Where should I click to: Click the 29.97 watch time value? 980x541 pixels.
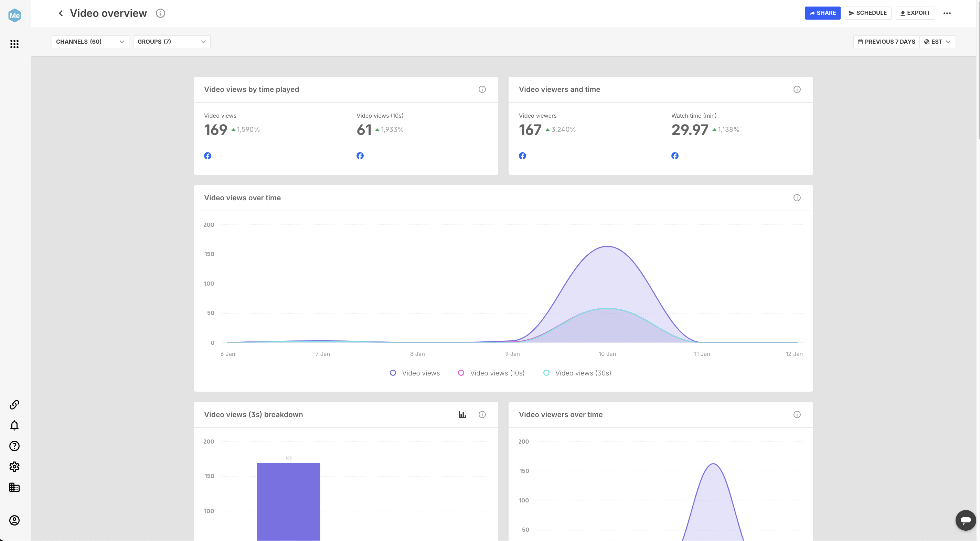click(690, 130)
